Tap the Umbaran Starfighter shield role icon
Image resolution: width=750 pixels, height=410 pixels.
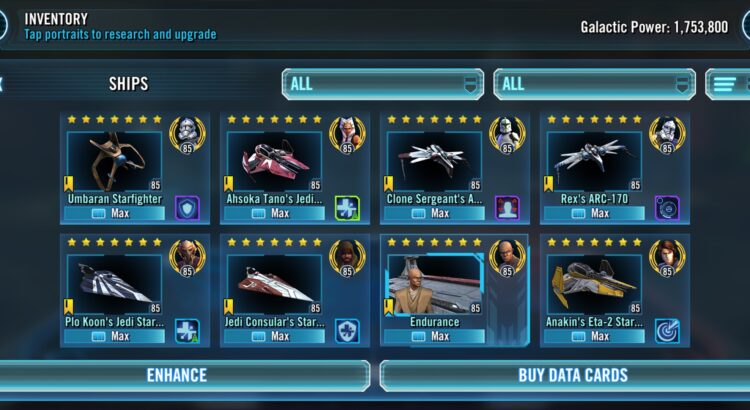coord(187,208)
